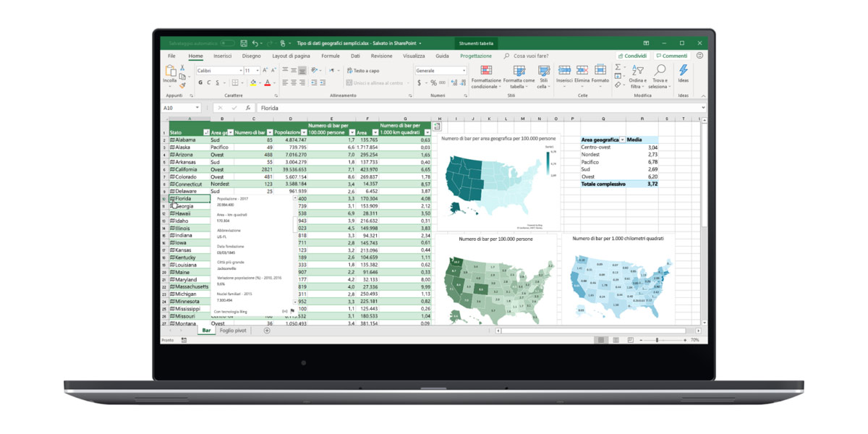This screenshot has height=434, width=868.
Task: Click the Stili cella icon
Action: pyautogui.click(x=543, y=70)
